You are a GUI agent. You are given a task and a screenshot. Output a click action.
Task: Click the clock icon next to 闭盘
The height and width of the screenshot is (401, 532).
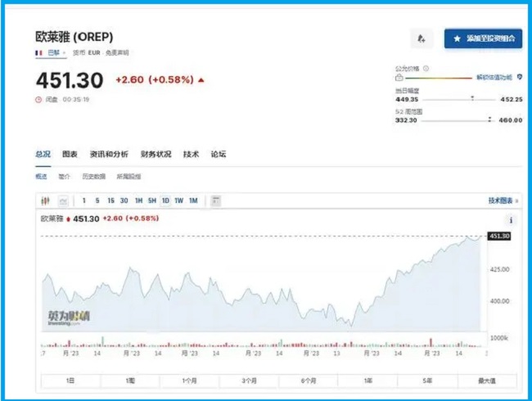tap(38, 99)
